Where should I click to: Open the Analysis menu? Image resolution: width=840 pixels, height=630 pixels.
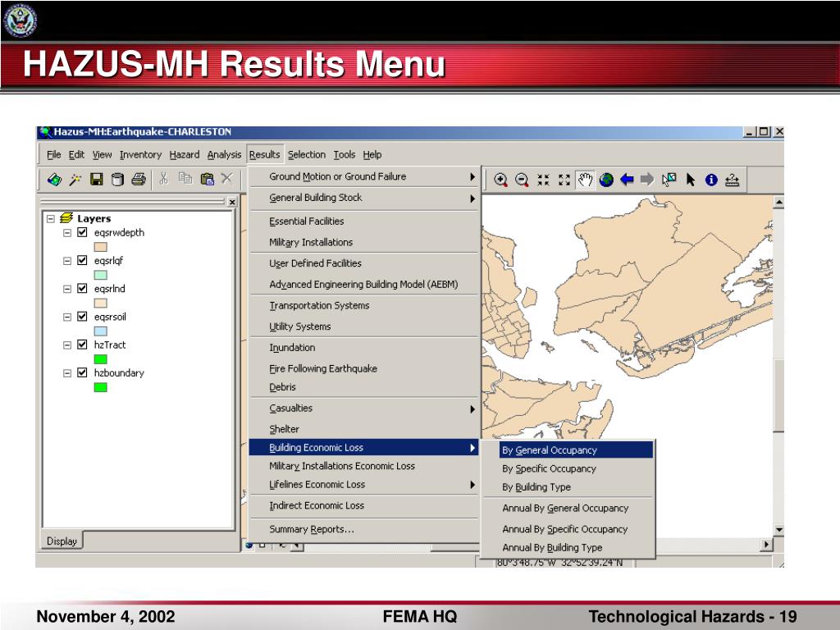pos(224,155)
